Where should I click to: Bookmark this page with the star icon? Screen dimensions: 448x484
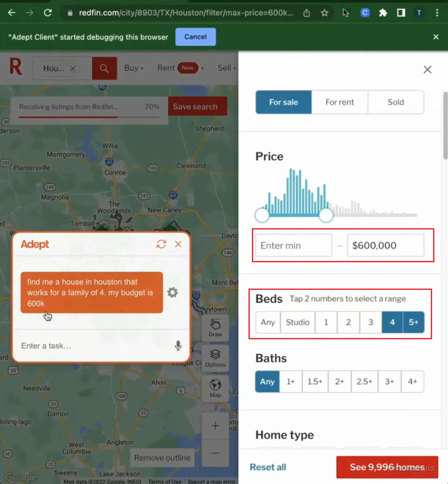coord(324,13)
